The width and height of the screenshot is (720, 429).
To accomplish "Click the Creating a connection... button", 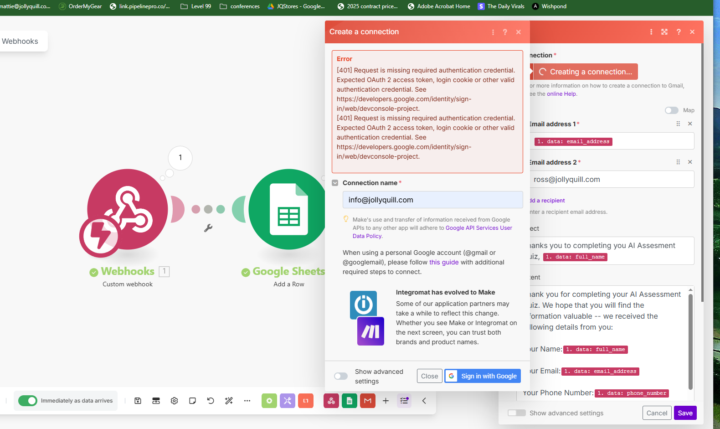I will 585,72.
